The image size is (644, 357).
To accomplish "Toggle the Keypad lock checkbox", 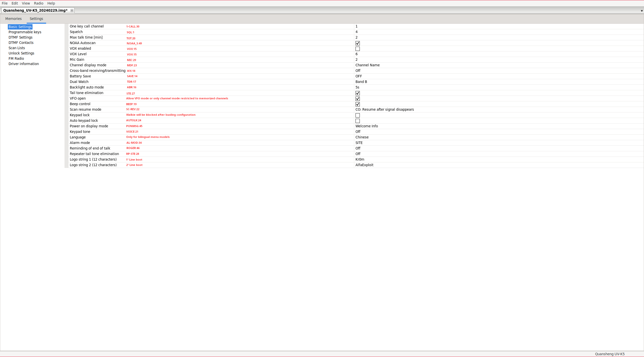I will [358, 115].
